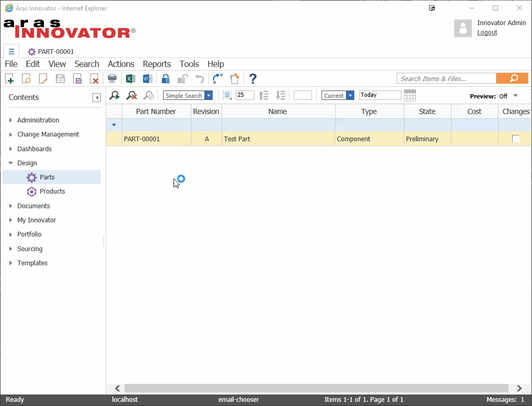Open the Reports menu
The height and width of the screenshot is (406, 532).
click(157, 64)
